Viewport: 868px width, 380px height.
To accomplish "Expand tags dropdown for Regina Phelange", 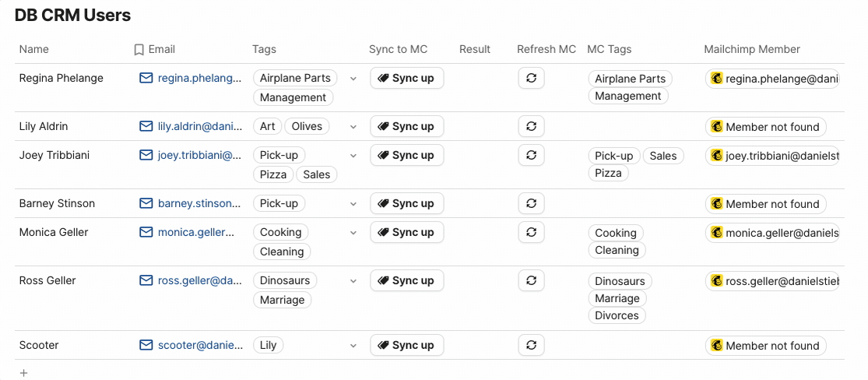I will pyautogui.click(x=353, y=79).
